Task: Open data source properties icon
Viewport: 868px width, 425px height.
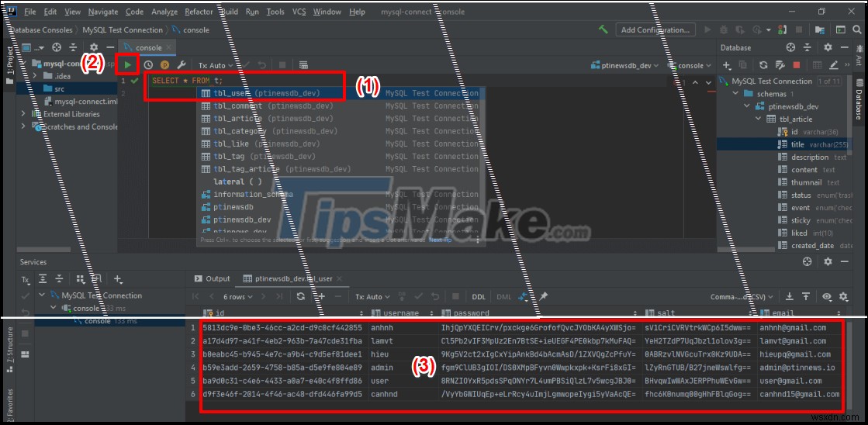Action: click(x=780, y=65)
